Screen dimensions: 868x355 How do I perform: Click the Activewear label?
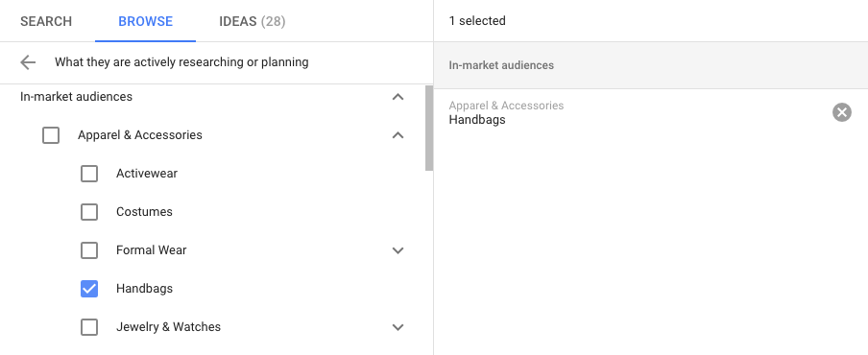click(147, 174)
